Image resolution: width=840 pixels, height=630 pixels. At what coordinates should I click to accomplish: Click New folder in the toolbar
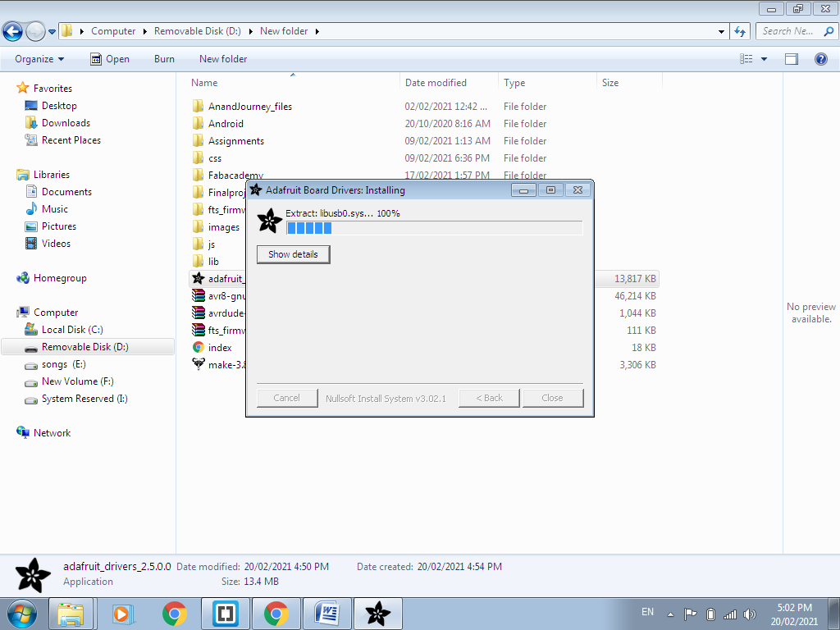223,59
